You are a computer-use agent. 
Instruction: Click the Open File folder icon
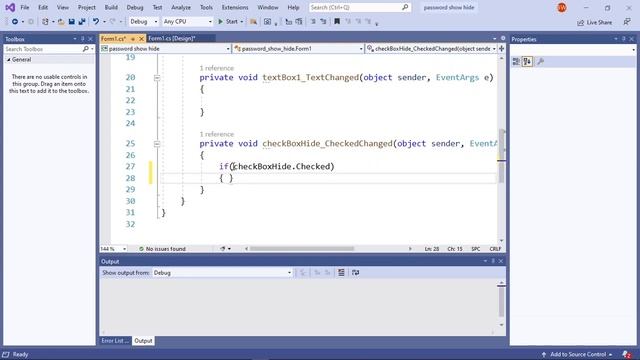(x=61, y=22)
